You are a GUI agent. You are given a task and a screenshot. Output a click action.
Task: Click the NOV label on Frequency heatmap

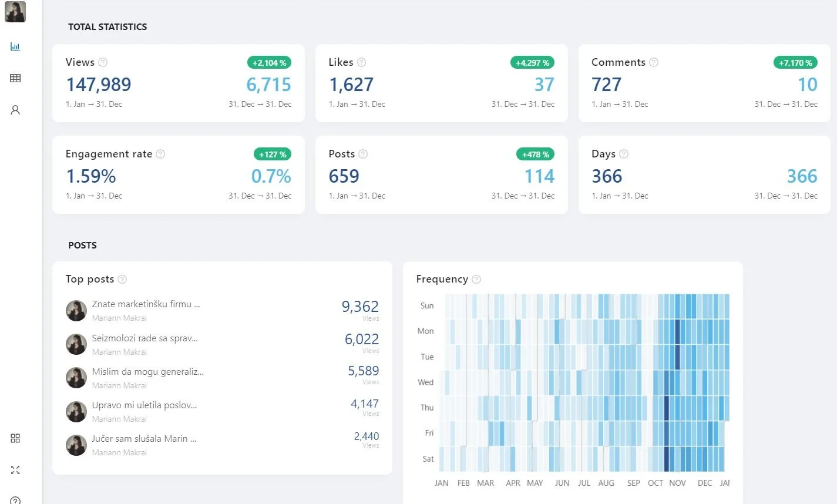[x=677, y=483]
